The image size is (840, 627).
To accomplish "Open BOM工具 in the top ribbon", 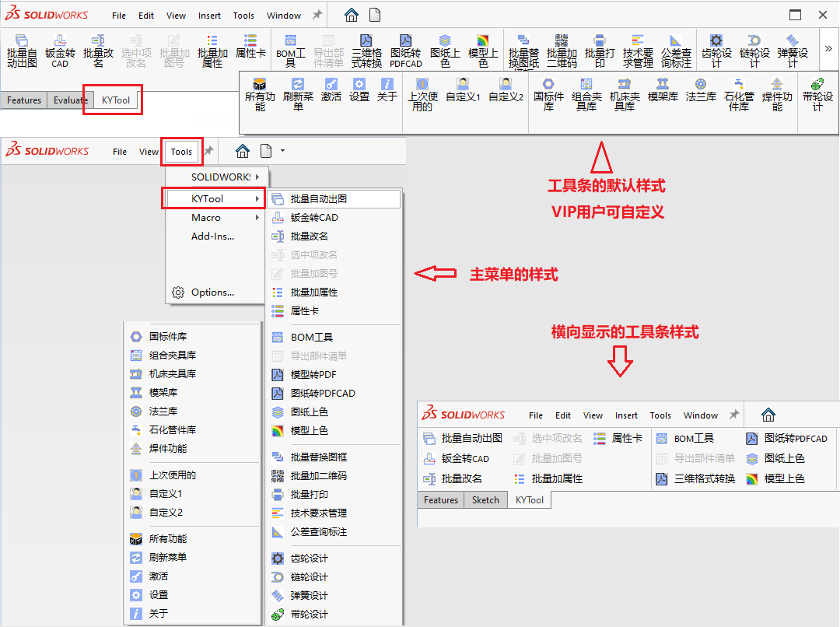I will 290,51.
